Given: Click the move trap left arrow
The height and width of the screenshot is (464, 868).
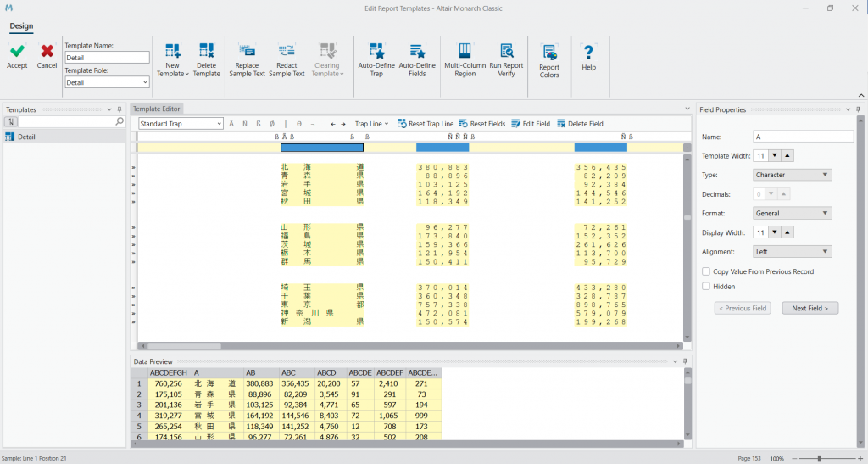Looking at the screenshot, I should coord(332,124).
